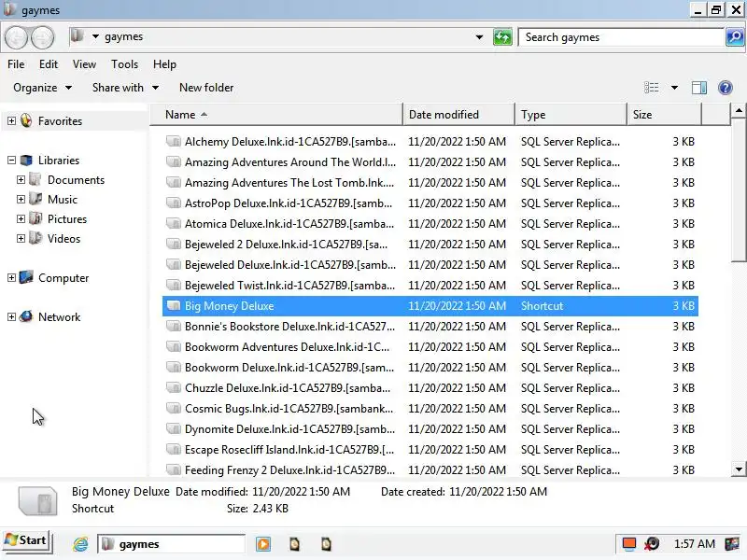Refresh the gaymes folder view
This screenshot has width=747, height=560.
tap(502, 37)
